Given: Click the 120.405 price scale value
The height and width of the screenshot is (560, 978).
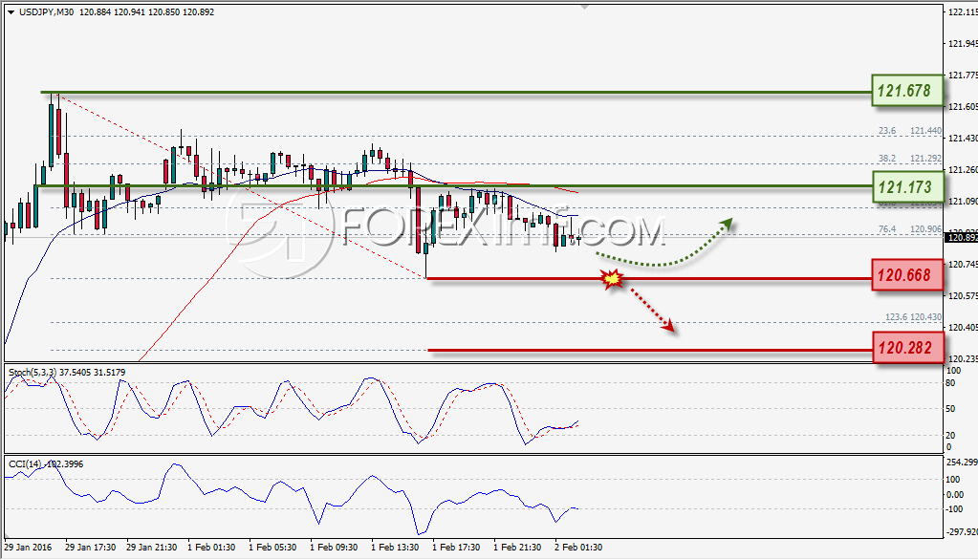Looking at the screenshot, I should [963, 328].
